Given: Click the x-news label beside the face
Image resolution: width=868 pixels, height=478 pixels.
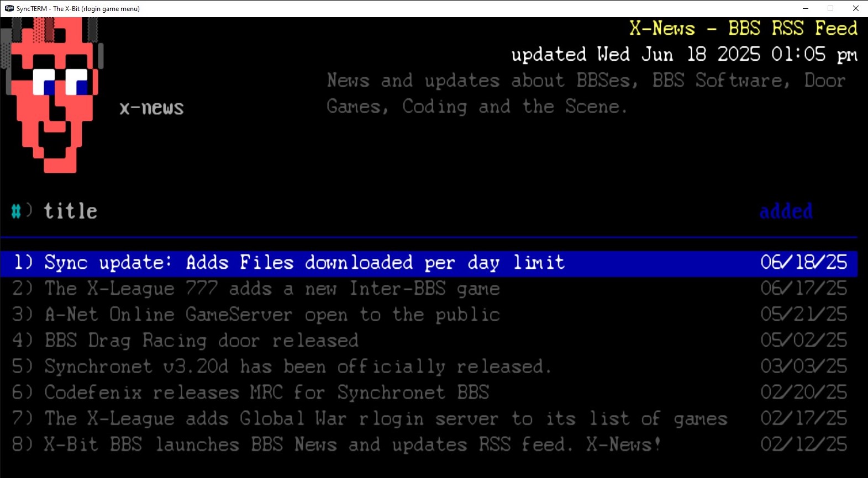Looking at the screenshot, I should pos(151,108).
